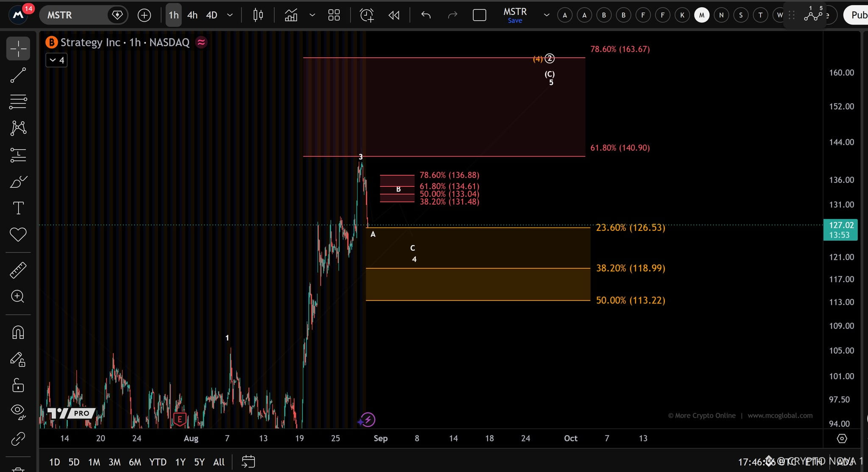This screenshot has height=472, width=868.
Task: Open the Fibonacci retracement tools
Action: 18,101
